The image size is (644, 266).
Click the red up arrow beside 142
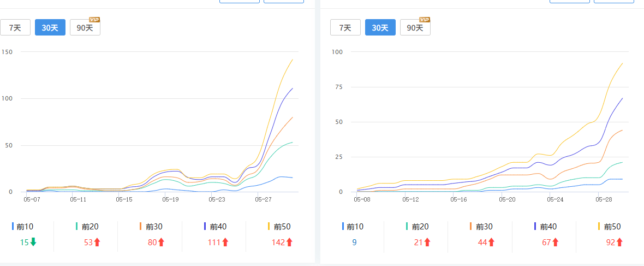pyautogui.click(x=289, y=242)
